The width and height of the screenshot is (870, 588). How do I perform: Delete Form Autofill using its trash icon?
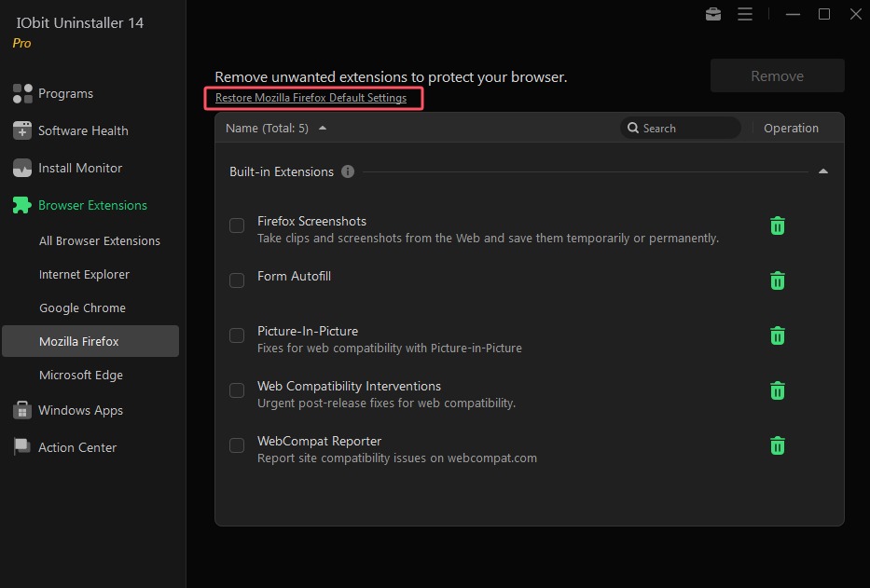(x=777, y=280)
